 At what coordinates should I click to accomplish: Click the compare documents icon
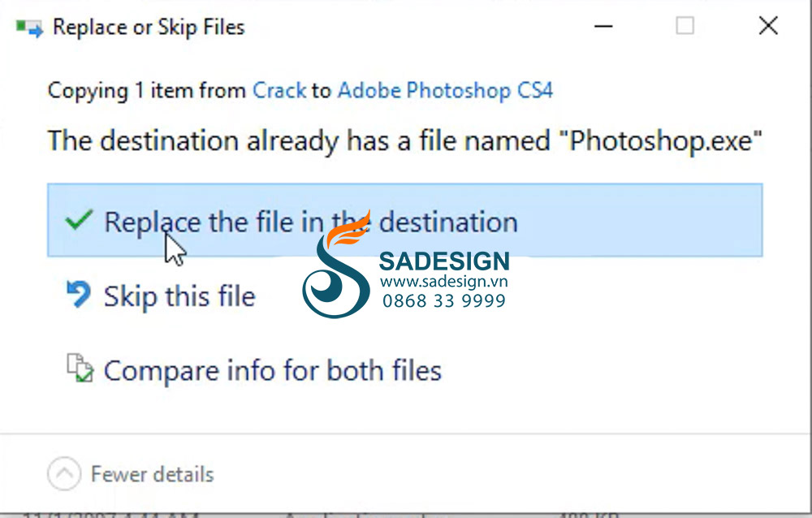click(x=80, y=369)
